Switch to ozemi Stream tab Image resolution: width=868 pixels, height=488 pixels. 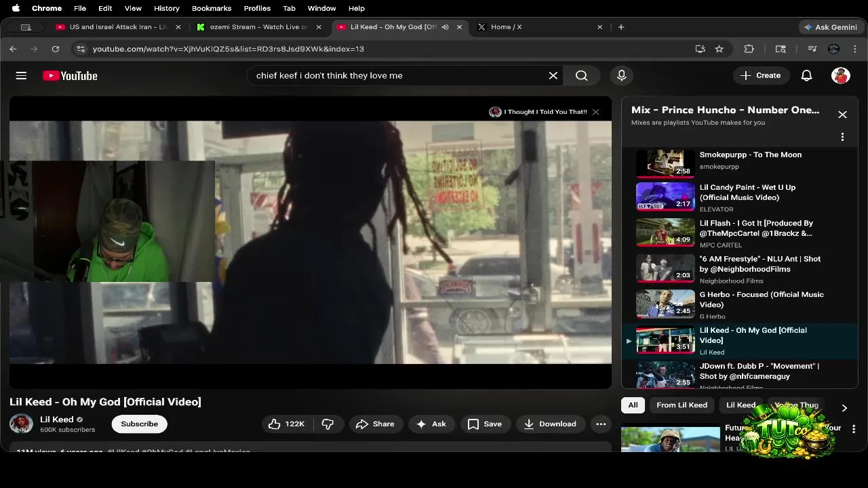click(x=259, y=27)
